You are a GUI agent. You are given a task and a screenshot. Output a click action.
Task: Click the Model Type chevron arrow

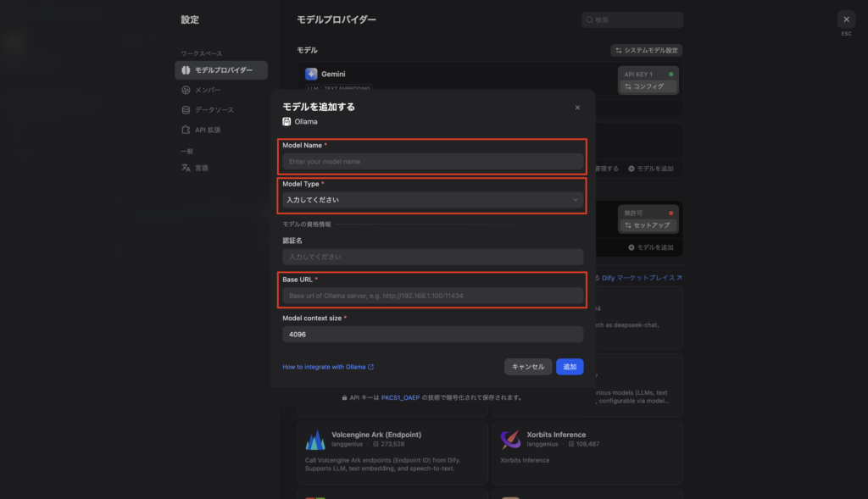[576, 200]
